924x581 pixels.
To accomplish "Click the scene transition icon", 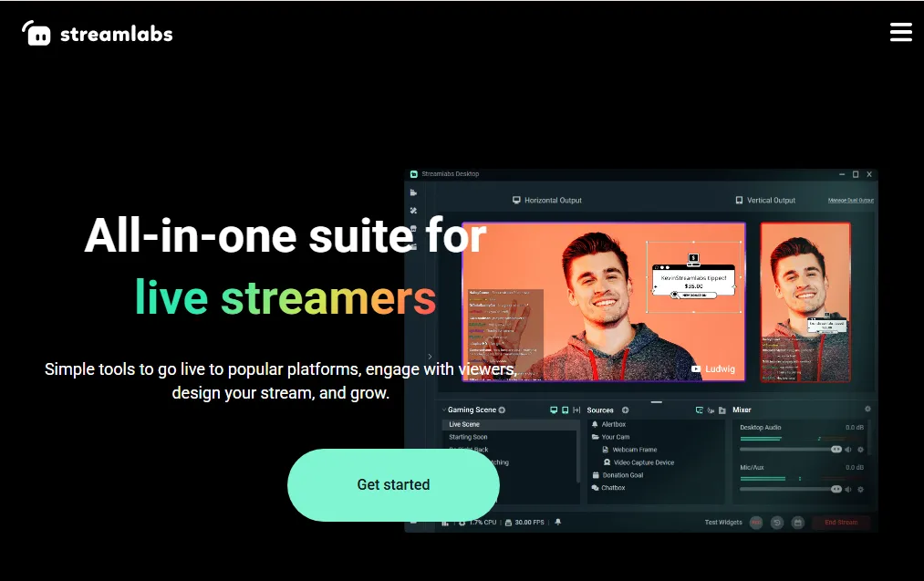I will coord(576,410).
